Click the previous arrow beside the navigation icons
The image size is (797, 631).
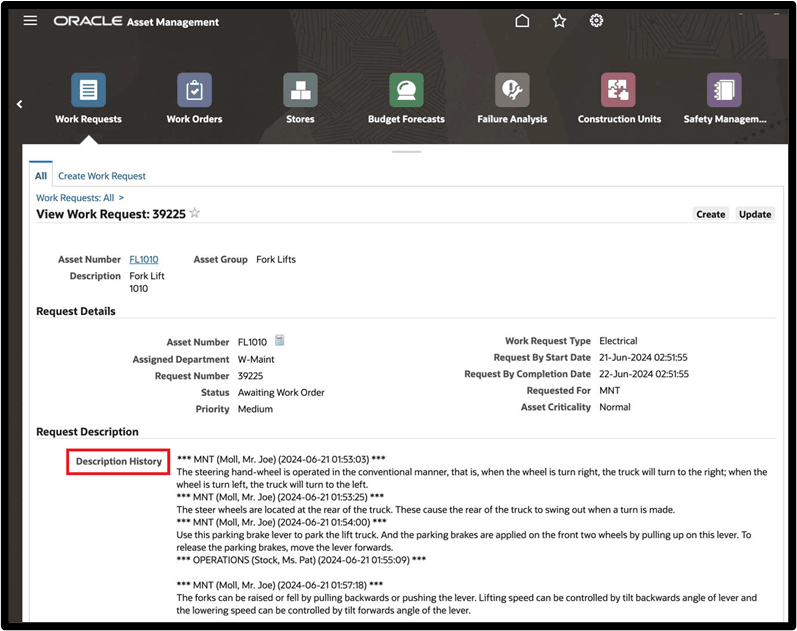19,104
